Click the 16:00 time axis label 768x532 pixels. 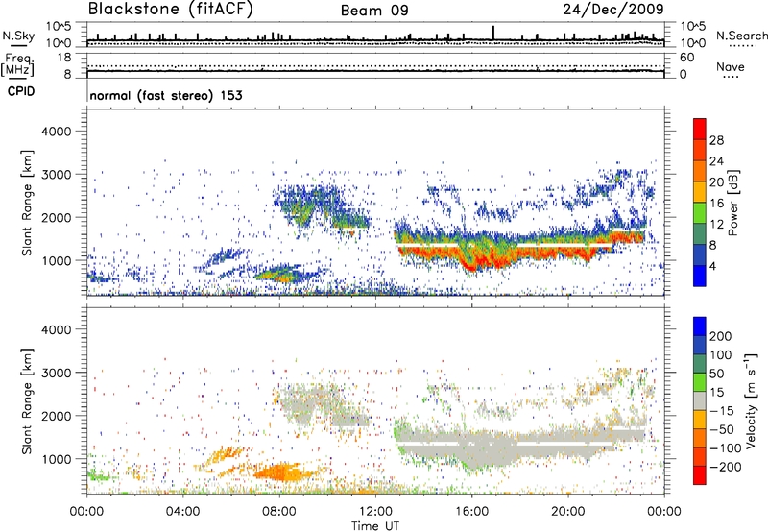[471, 512]
